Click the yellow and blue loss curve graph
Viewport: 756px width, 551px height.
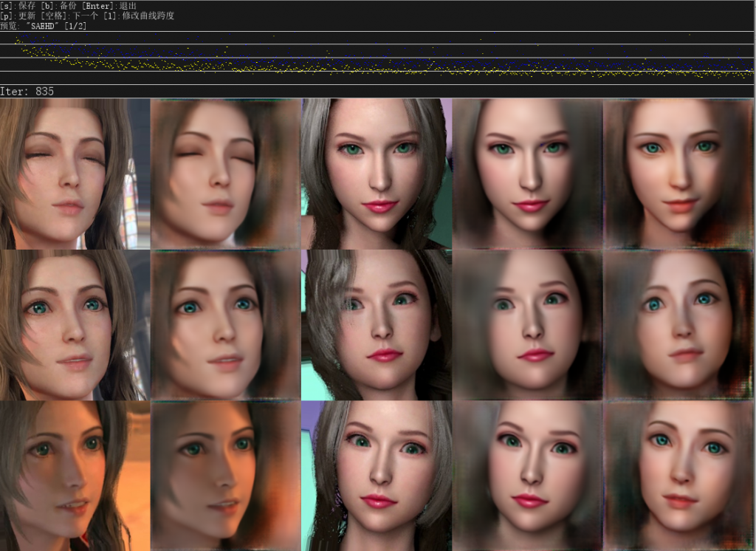[377, 58]
